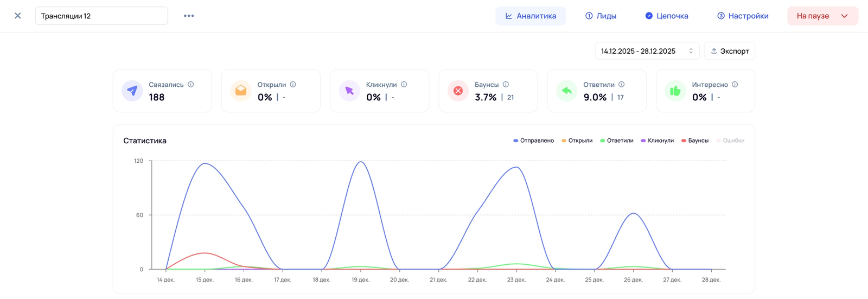Click the envelope icon in Открыли card

(241, 91)
